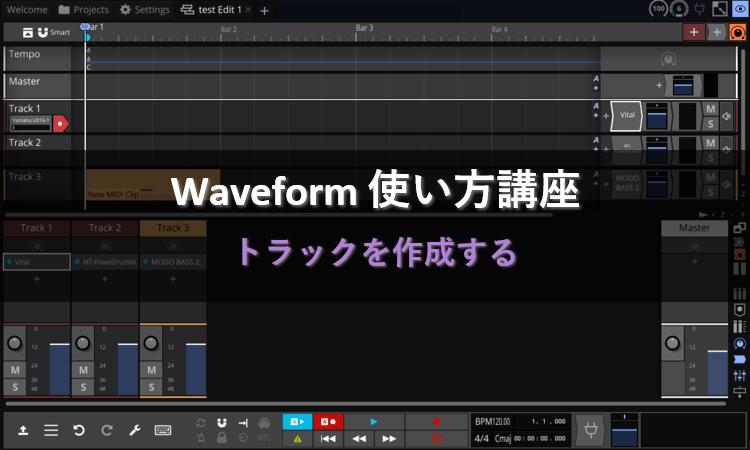
Task: Mute Track 1 in the arrangement header
Action: (710, 109)
